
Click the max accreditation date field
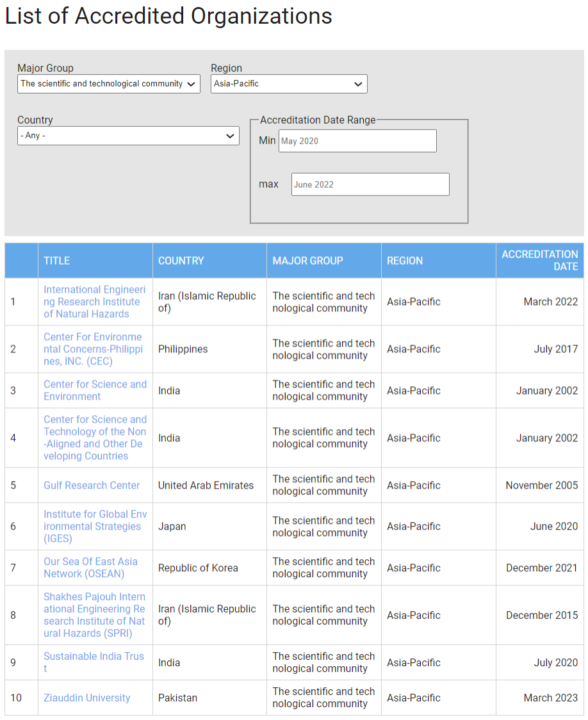(370, 184)
